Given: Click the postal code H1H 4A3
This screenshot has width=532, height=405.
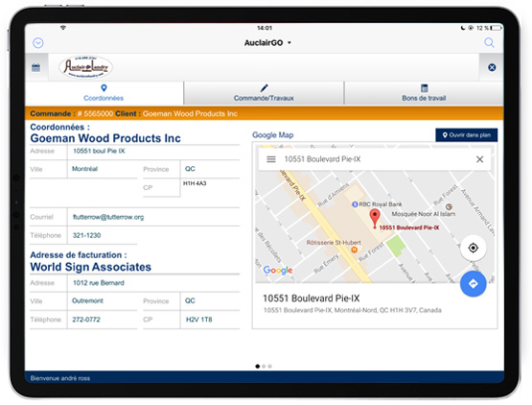Looking at the screenshot, I should tap(195, 183).
